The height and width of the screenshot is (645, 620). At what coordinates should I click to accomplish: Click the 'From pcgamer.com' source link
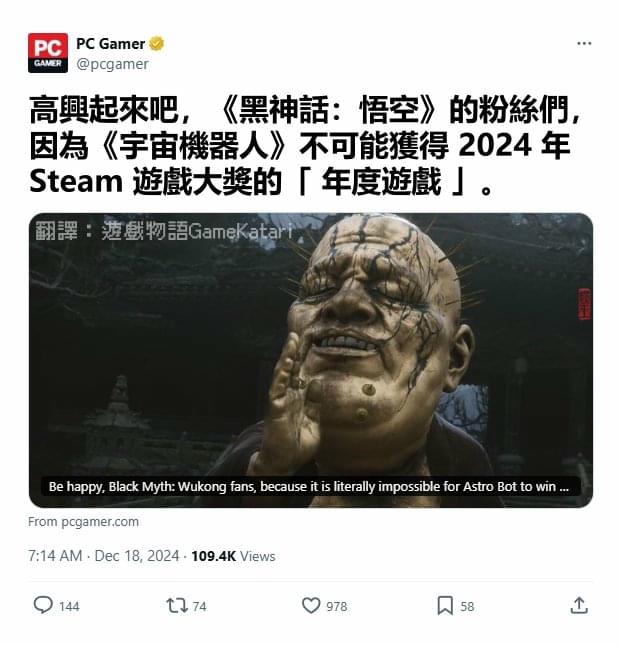(84, 522)
